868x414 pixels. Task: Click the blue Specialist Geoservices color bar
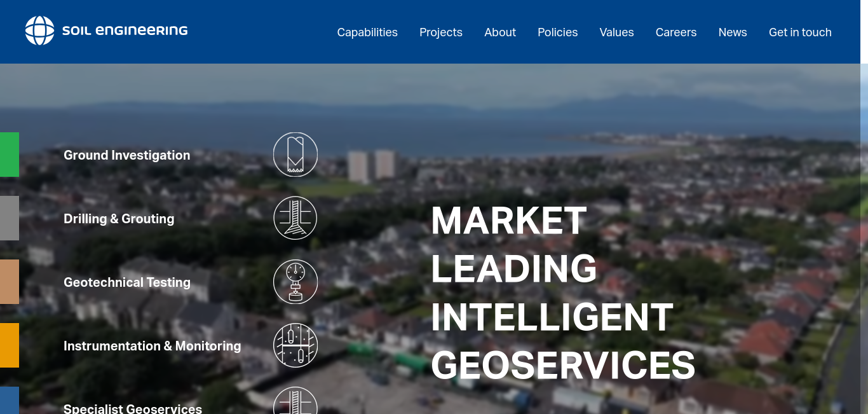coord(10,401)
